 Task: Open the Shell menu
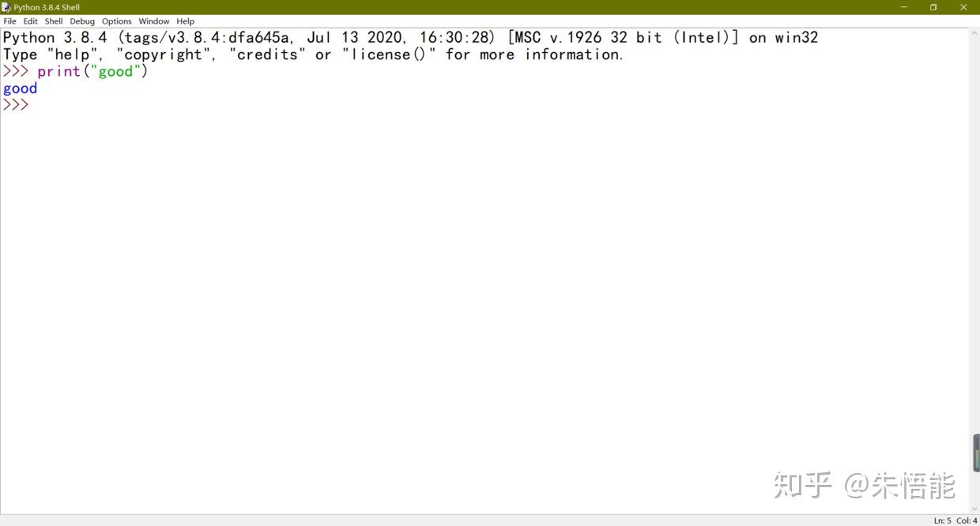pyautogui.click(x=54, y=21)
